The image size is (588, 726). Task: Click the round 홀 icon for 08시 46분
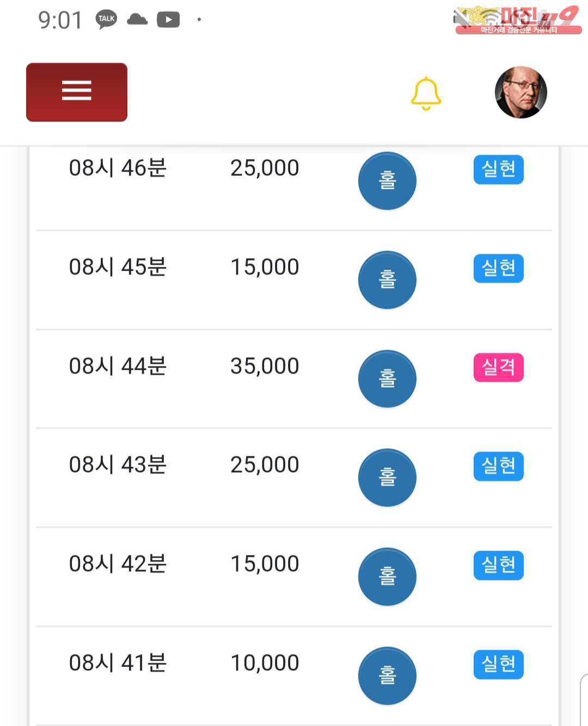coord(387,181)
